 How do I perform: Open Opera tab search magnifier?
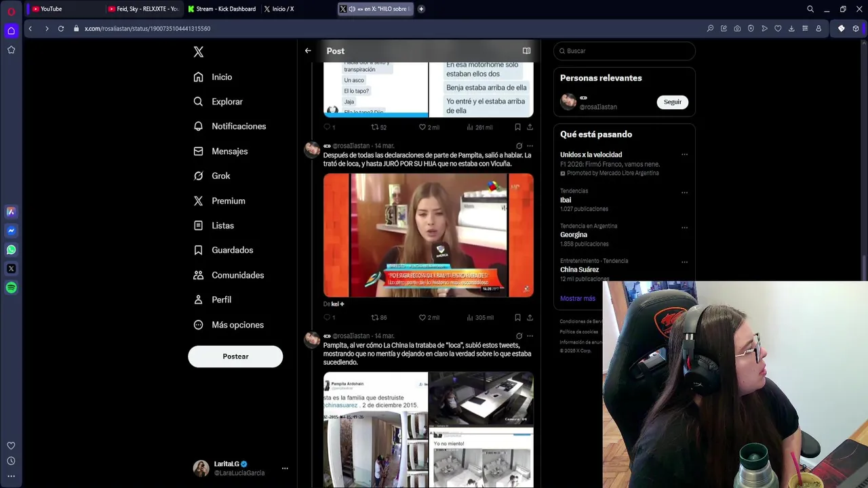(x=810, y=9)
